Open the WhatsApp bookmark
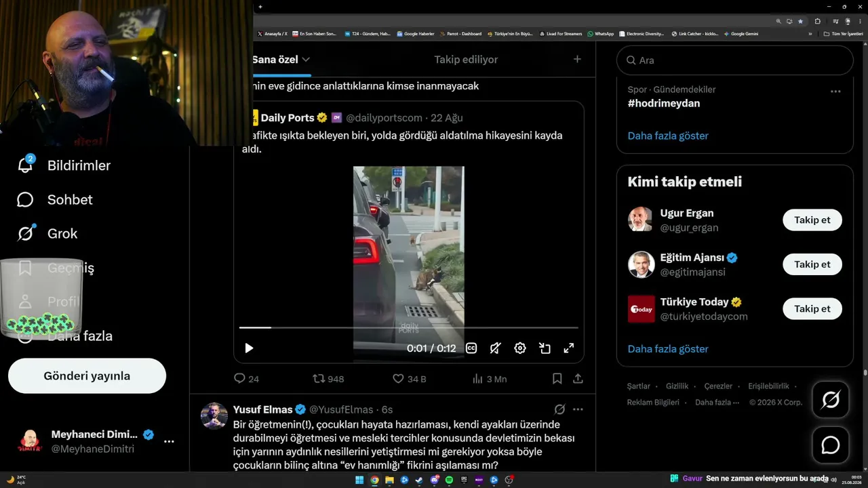The height and width of the screenshot is (488, 868). [x=601, y=34]
